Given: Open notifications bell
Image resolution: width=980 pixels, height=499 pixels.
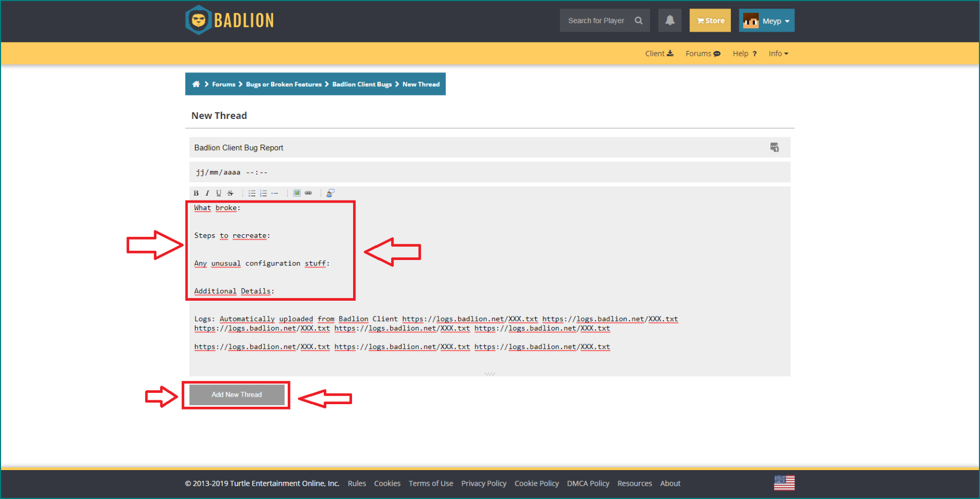Looking at the screenshot, I should [670, 20].
